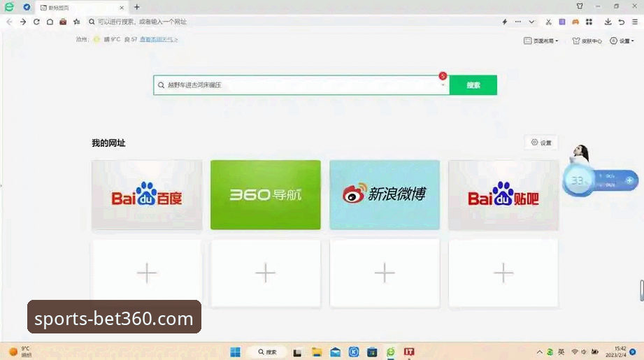644x360 pixels.
Task: Open the Baidu 贴吧 tile
Action: [503, 194]
